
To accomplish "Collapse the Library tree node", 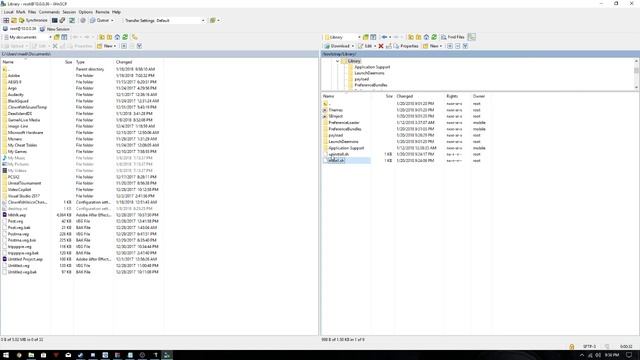I will [338, 61].
